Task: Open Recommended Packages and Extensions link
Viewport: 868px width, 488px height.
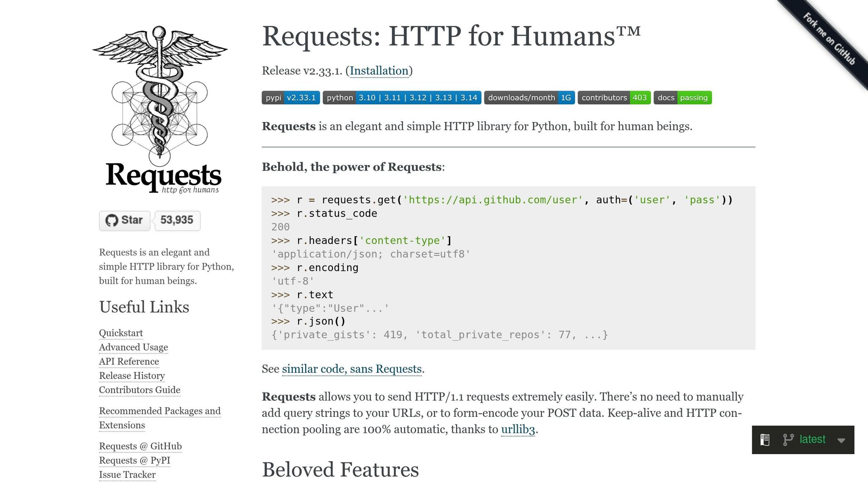Action: (160, 418)
